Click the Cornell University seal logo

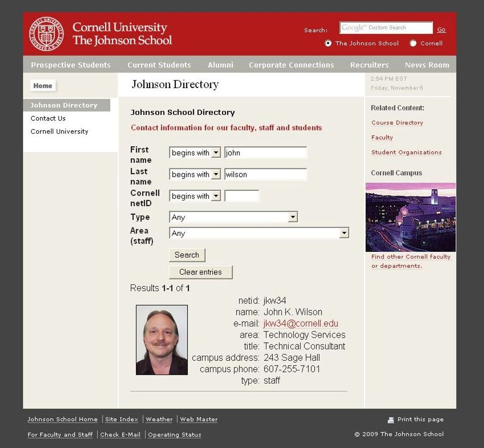[46, 34]
